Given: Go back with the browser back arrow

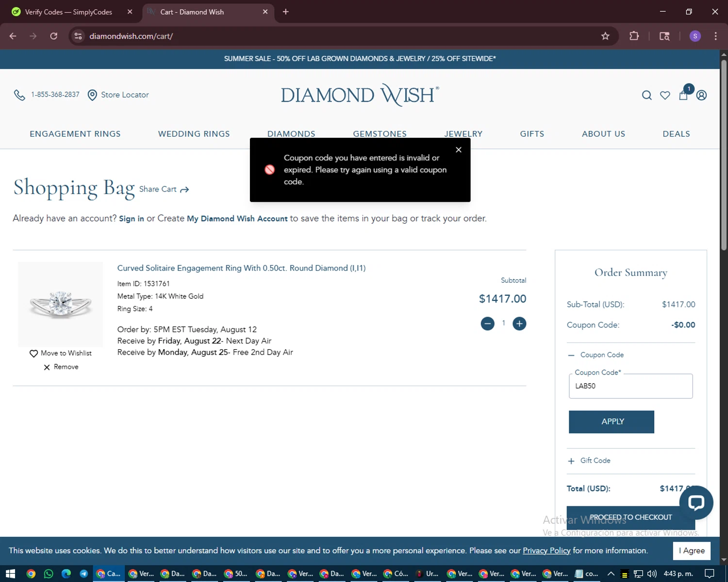Looking at the screenshot, I should 13,36.
